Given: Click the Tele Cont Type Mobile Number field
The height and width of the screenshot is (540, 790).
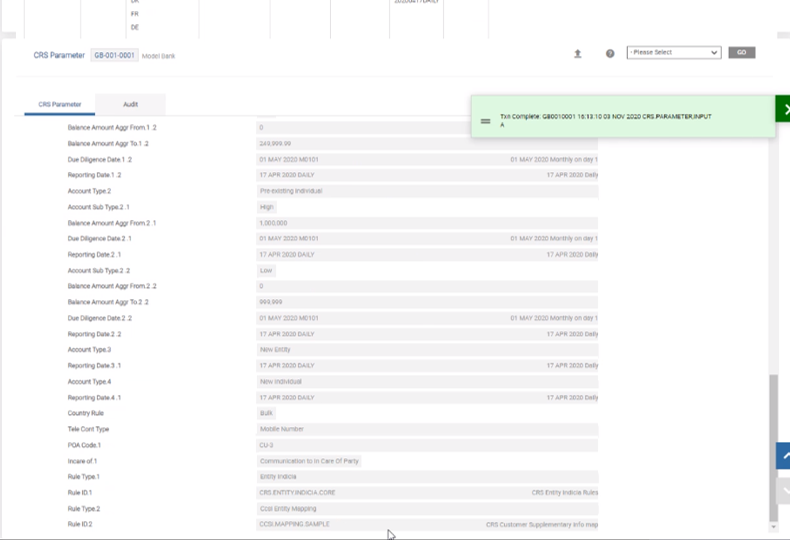Looking at the screenshot, I should click(427, 429).
